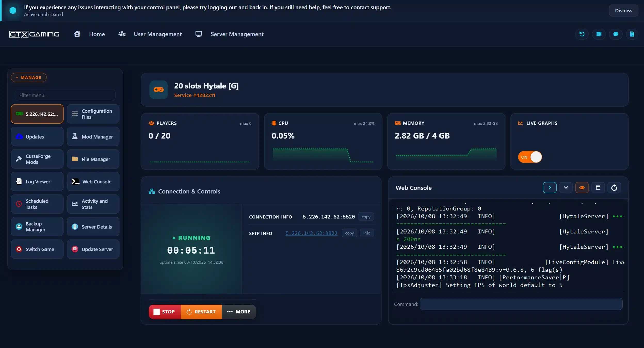
Task: Open SFTP link 5.226.142.62:8822
Action: pyautogui.click(x=311, y=233)
